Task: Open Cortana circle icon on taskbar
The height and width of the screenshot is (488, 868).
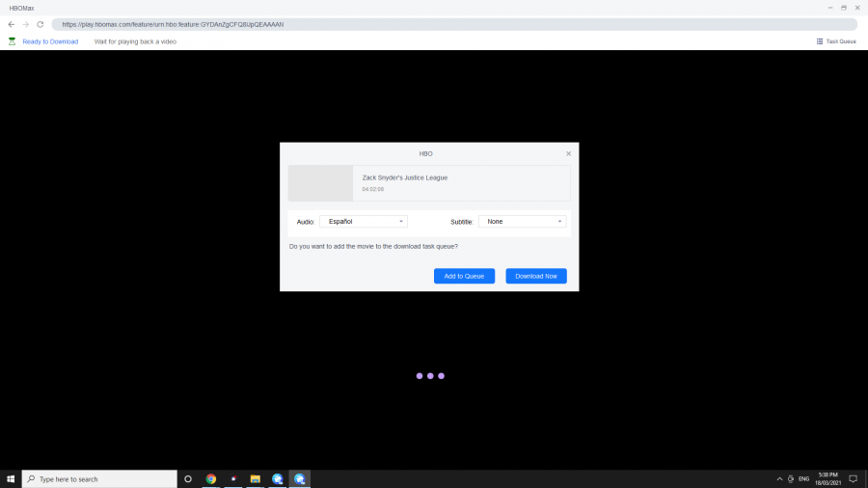Action: click(x=188, y=479)
